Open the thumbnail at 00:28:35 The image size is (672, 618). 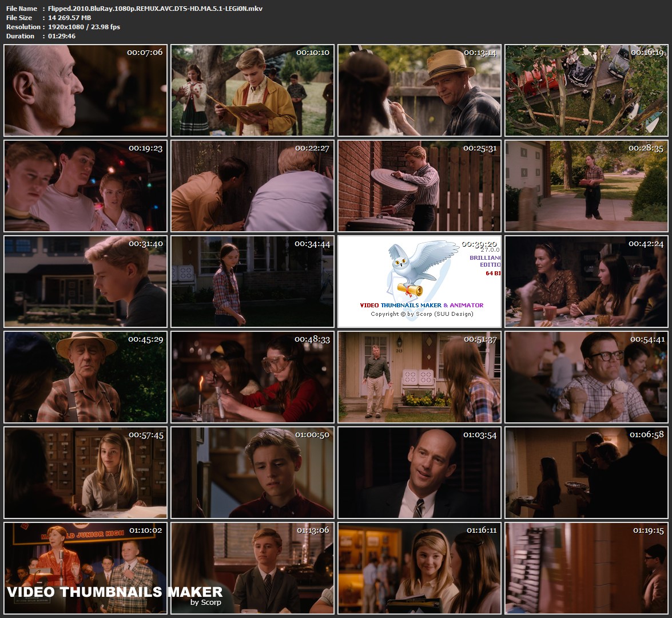[x=586, y=186]
